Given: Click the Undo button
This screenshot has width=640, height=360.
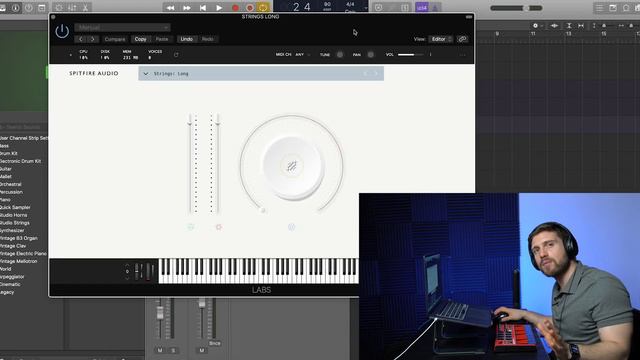Looking at the screenshot, I should [x=187, y=39].
